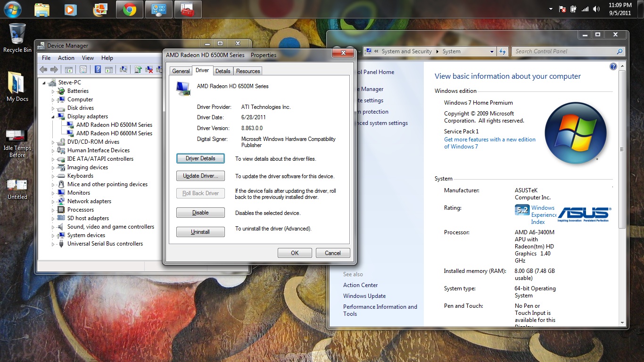Expand the Disk drives node

pos(53,108)
